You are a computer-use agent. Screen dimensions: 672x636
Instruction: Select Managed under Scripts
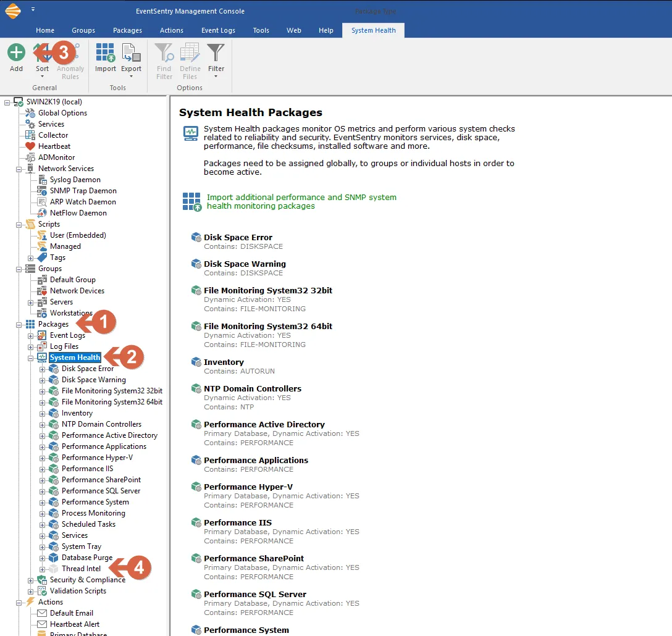pos(65,246)
